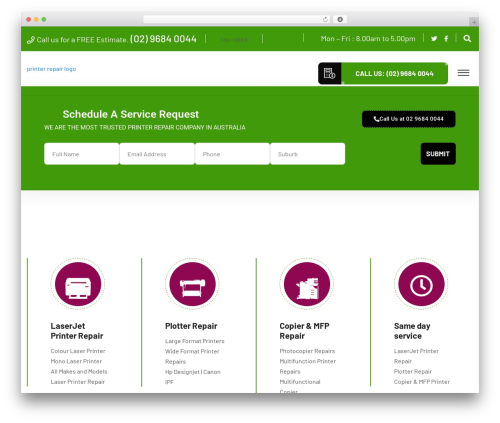Focus the Email Address field
The image size is (500, 423).
157,154
